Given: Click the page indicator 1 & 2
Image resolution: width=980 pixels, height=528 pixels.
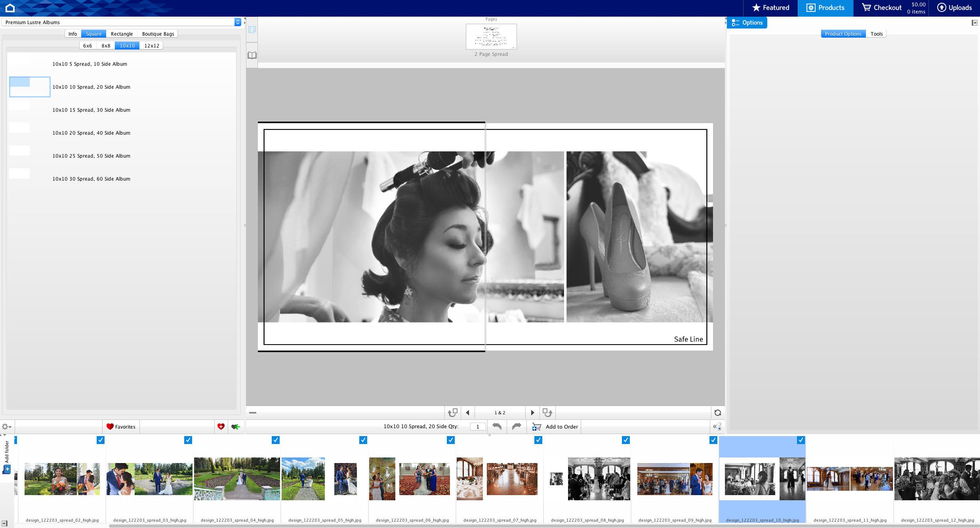Looking at the screenshot, I should [500, 413].
